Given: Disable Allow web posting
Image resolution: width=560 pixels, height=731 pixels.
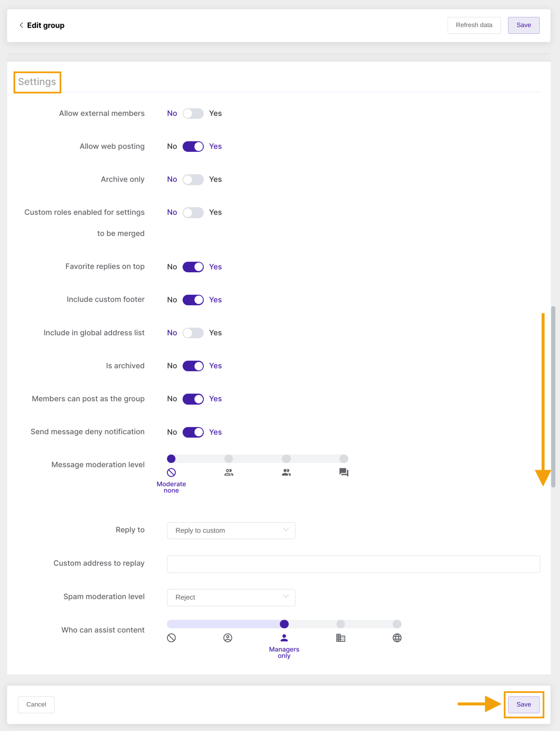Looking at the screenshot, I should click(x=193, y=146).
